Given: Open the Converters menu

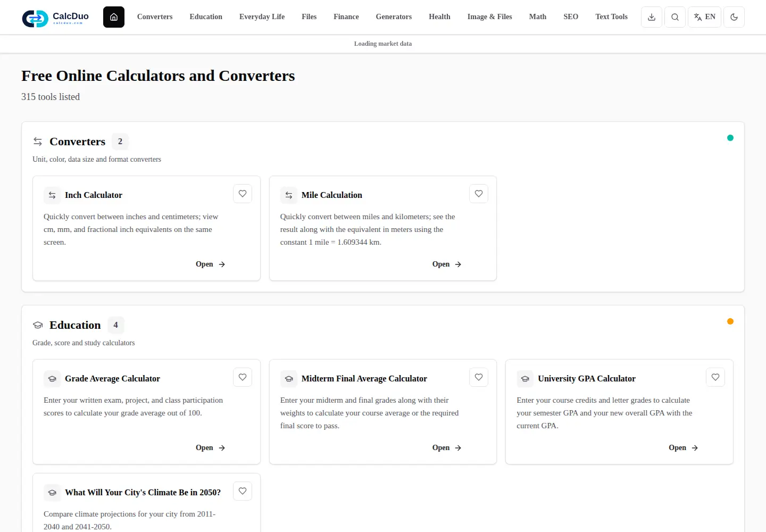Looking at the screenshot, I should click(155, 17).
